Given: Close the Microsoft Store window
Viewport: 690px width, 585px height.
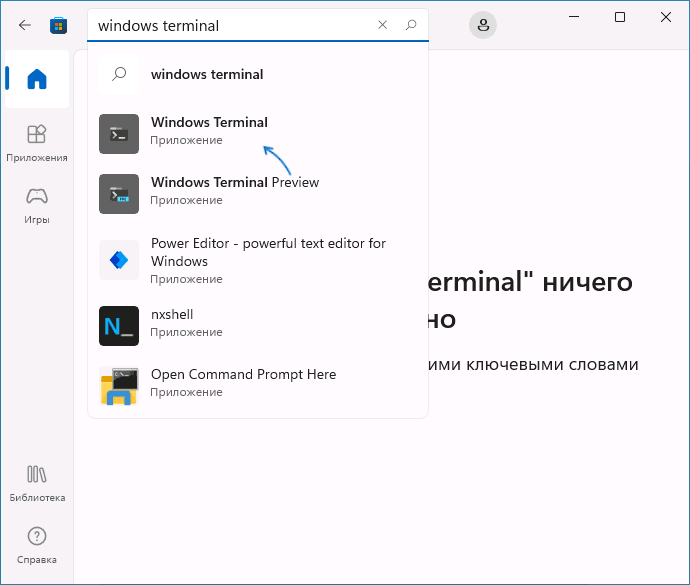Looking at the screenshot, I should pos(666,17).
